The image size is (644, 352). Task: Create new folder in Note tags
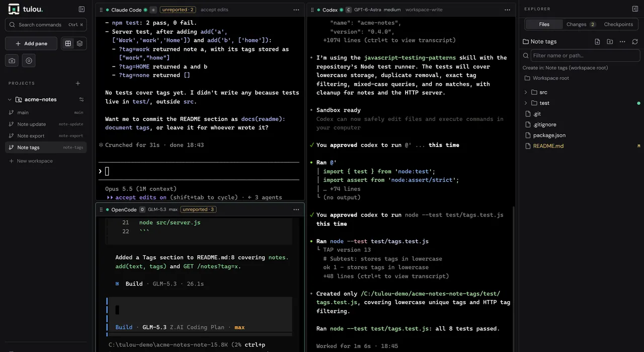[x=610, y=41]
